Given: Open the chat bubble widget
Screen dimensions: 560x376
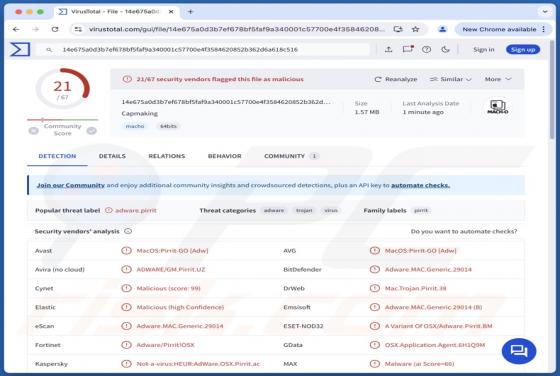Looking at the screenshot, I should 519,351.
